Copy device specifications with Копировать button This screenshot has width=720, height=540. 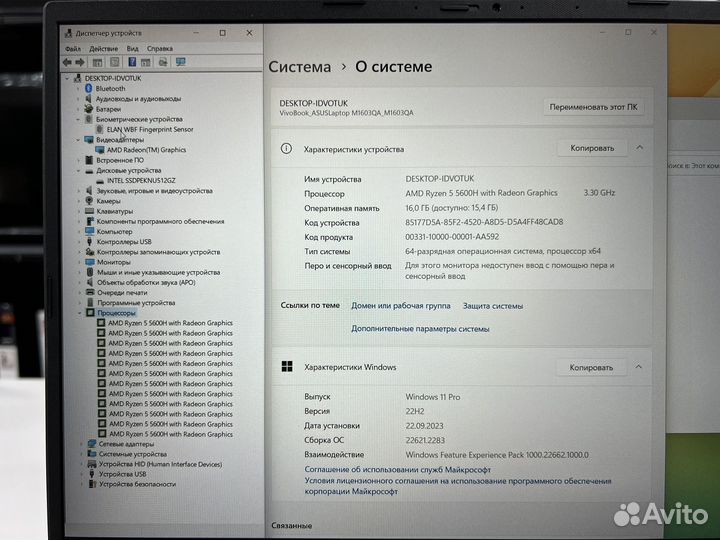point(592,148)
